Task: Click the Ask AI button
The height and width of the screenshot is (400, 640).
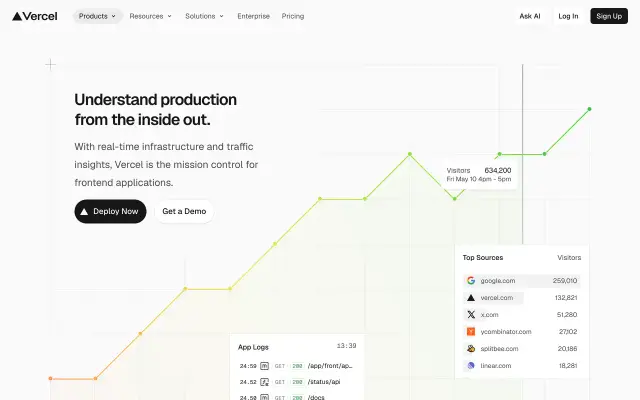Action: coord(530,16)
